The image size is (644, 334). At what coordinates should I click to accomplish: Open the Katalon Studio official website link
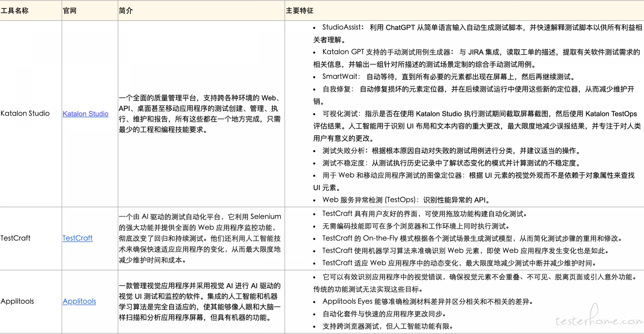[x=86, y=114]
